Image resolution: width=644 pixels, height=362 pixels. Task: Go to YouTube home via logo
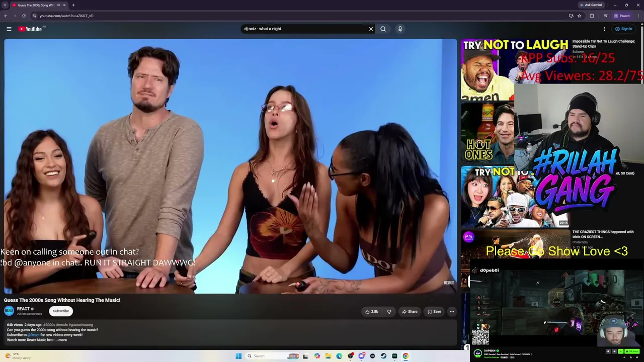click(30, 29)
